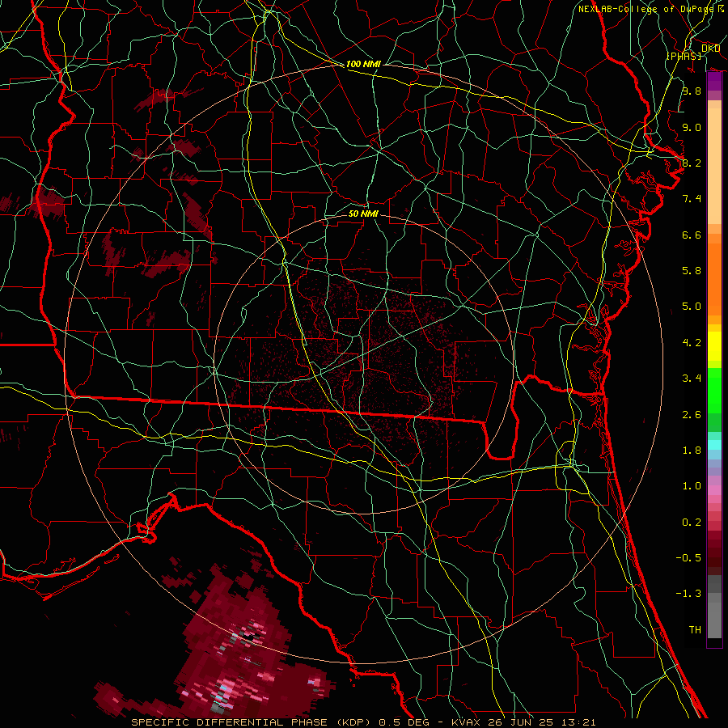Click the 100 NMI range ring label

coord(363,64)
